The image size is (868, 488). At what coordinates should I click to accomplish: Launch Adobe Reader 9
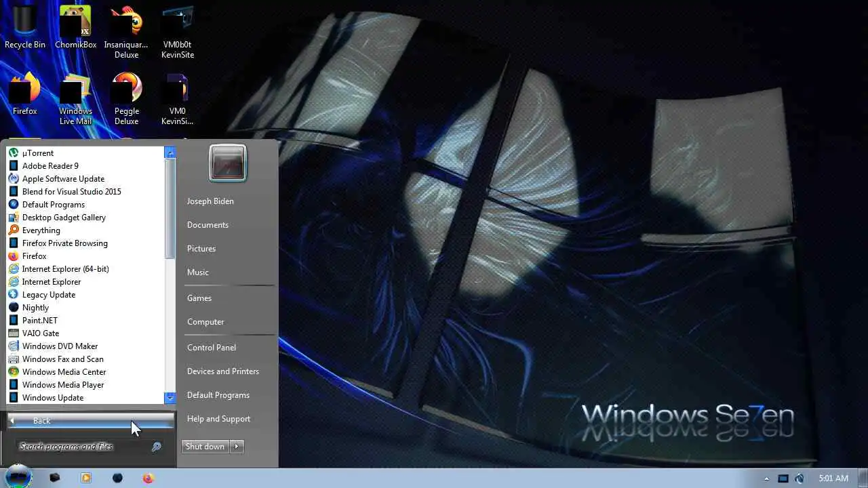(85, 166)
